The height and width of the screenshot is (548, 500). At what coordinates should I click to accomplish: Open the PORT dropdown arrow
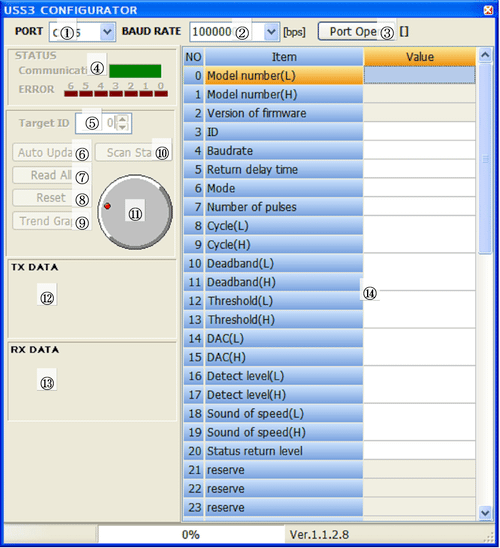[107, 32]
